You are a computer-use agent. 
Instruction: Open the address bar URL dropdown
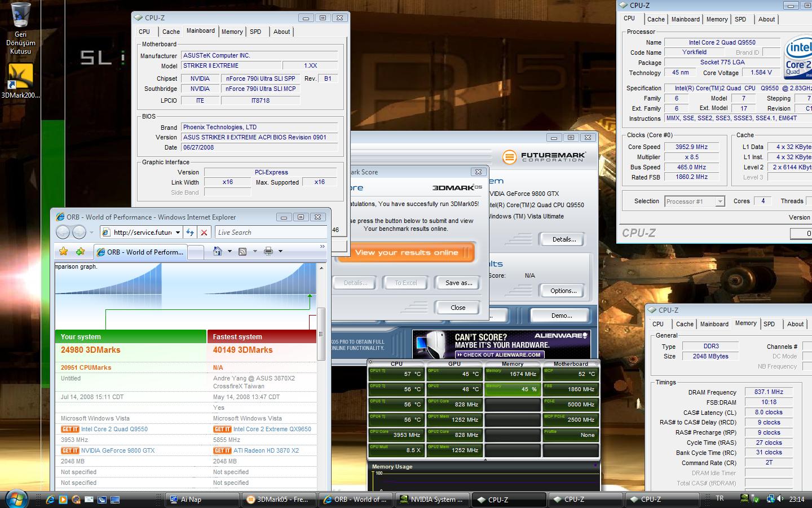tap(178, 232)
